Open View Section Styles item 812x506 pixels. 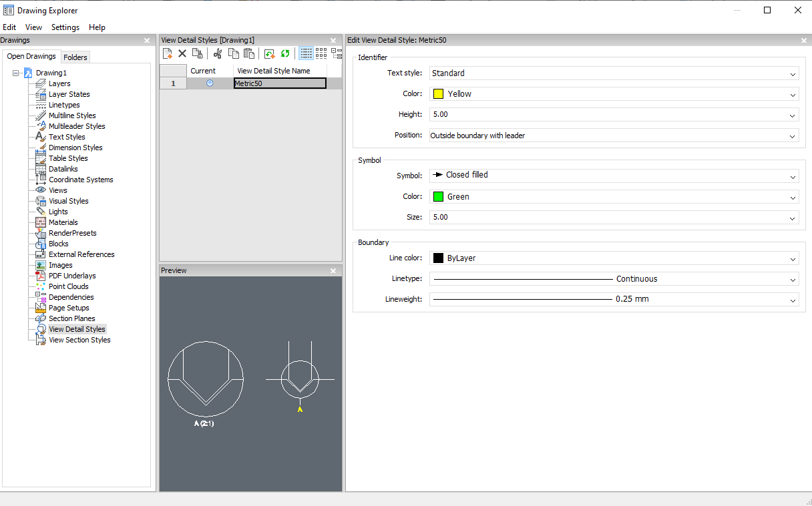click(x=79, y=340)
